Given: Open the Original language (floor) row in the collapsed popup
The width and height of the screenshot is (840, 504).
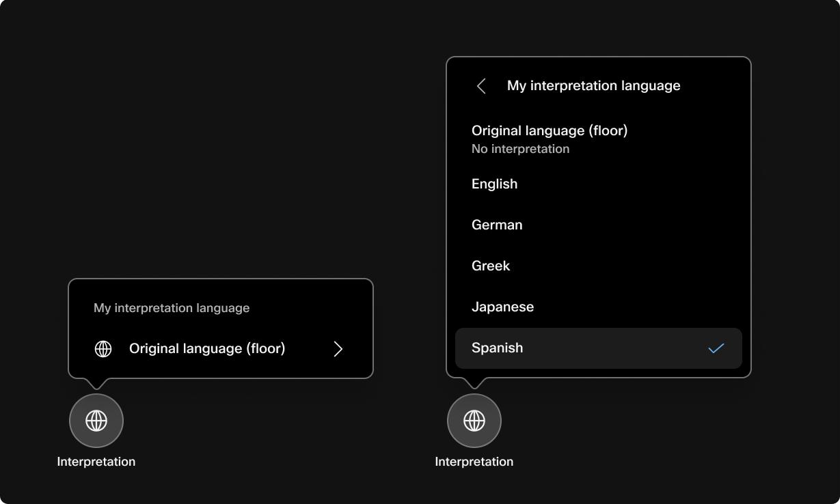Looking at the screenshot, I should (x=207, y=349).
